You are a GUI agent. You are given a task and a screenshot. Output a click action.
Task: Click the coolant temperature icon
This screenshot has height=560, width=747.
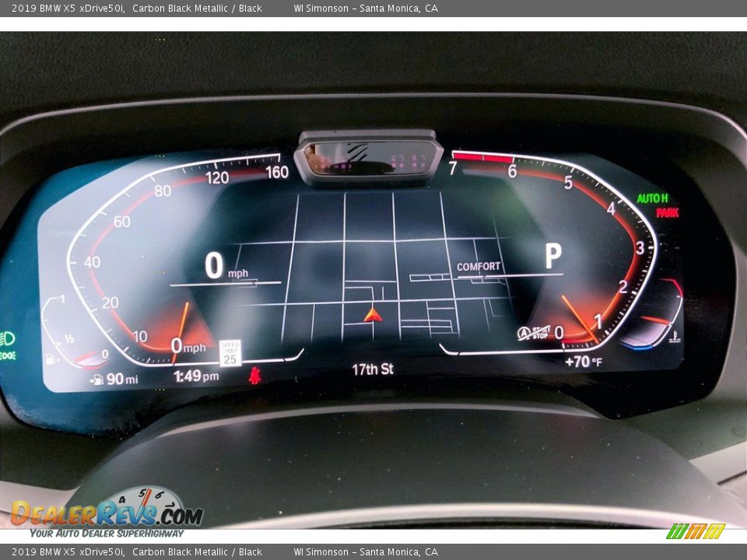click(x=675, y=337)
